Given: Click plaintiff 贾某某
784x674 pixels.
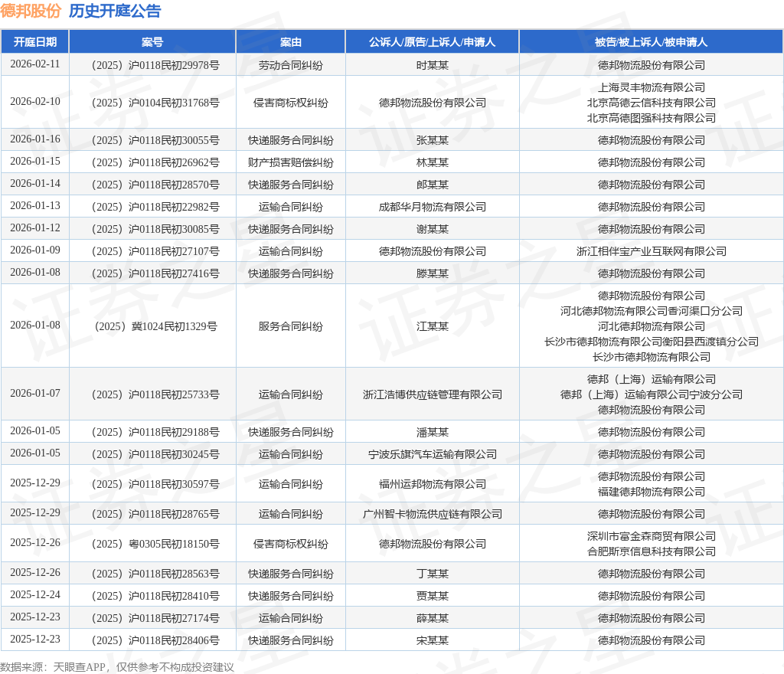Looking at the screenshot, I should [x=433, y=596].
